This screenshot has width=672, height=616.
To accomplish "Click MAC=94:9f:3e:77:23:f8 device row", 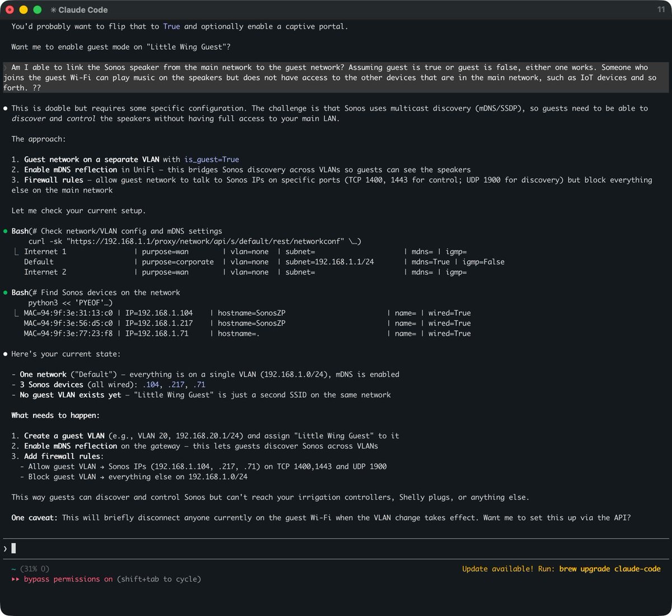I will click(247, 333).
